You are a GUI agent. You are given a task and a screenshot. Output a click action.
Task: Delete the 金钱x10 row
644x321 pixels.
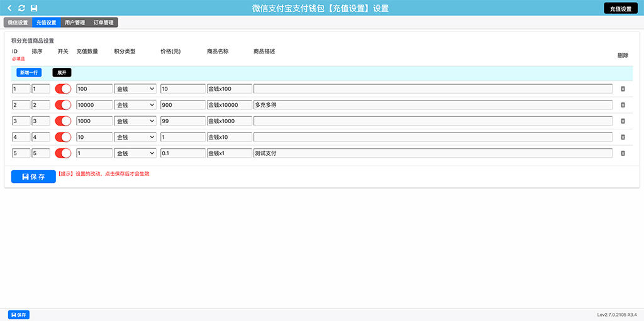(623, 137)
